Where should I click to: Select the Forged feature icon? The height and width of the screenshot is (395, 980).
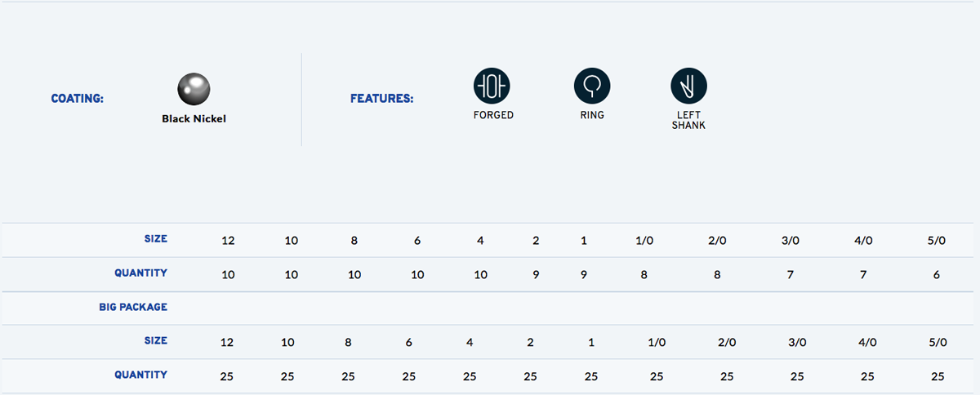492,86
